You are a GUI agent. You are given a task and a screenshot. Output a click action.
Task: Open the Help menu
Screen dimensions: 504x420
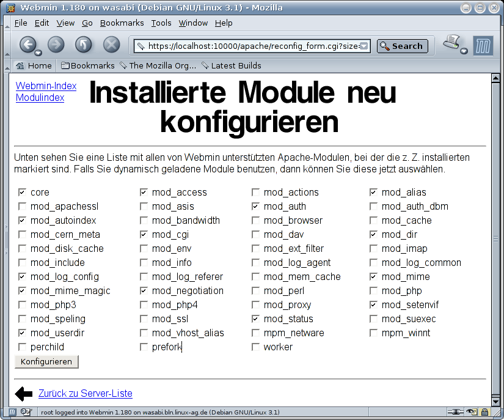[224, 23]
